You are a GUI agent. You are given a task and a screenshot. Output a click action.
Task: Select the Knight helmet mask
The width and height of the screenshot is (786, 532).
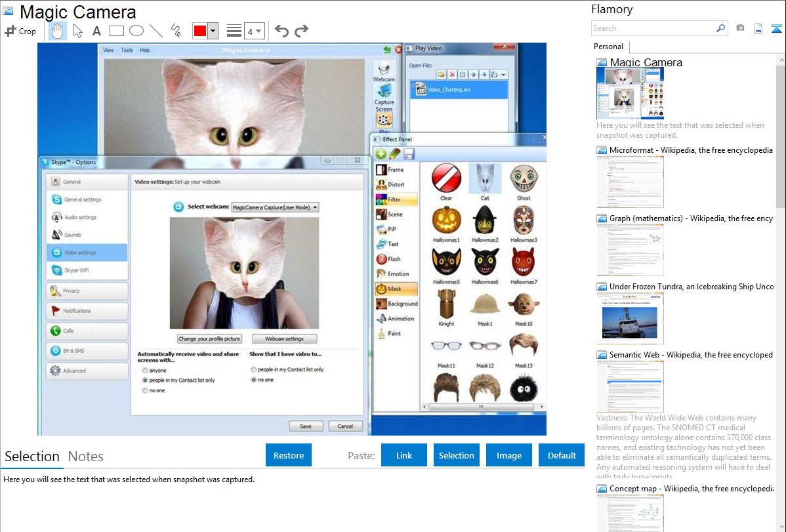click(x=446, y=308)
